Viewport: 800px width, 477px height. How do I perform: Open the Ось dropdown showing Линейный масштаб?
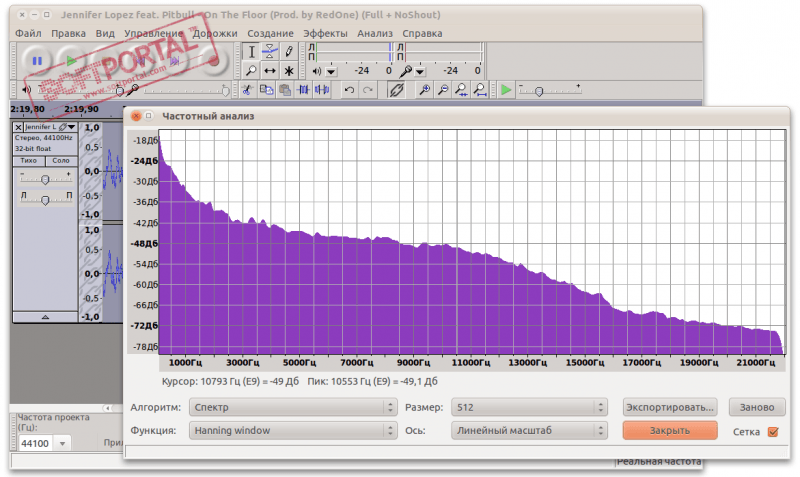click(529, 430)
